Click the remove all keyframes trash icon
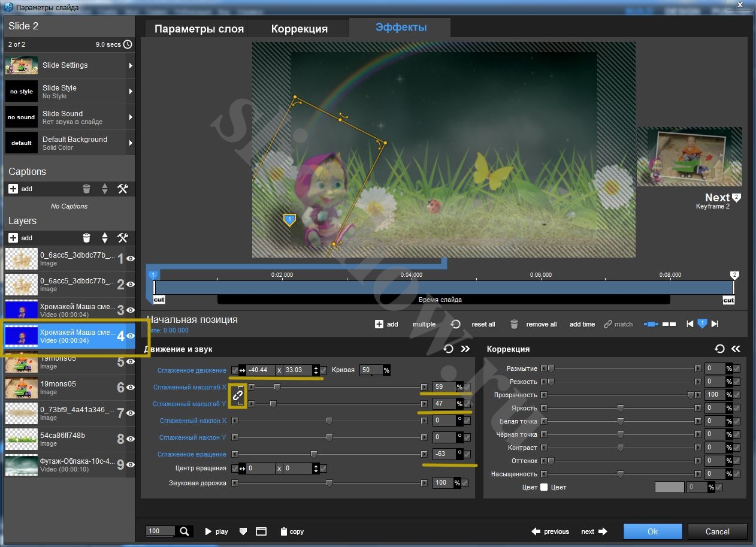The height and width of the screenshot is (547, 756). [x=514, y=324]
